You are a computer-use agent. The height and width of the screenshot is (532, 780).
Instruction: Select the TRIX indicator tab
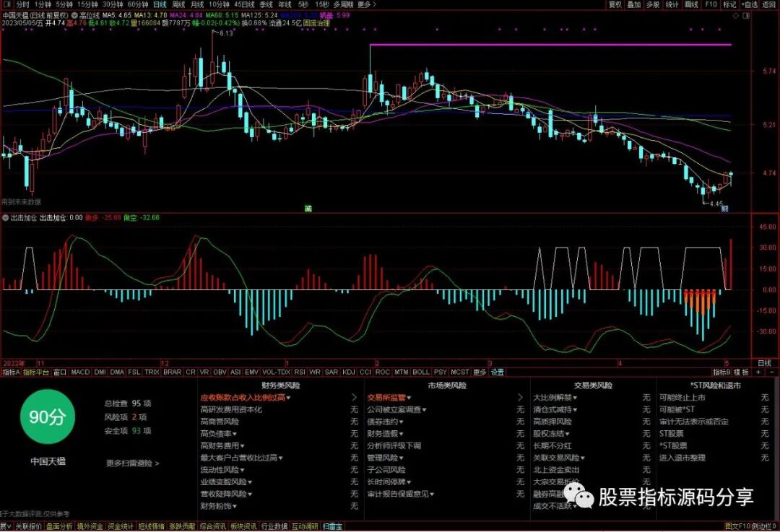(152, 372)
